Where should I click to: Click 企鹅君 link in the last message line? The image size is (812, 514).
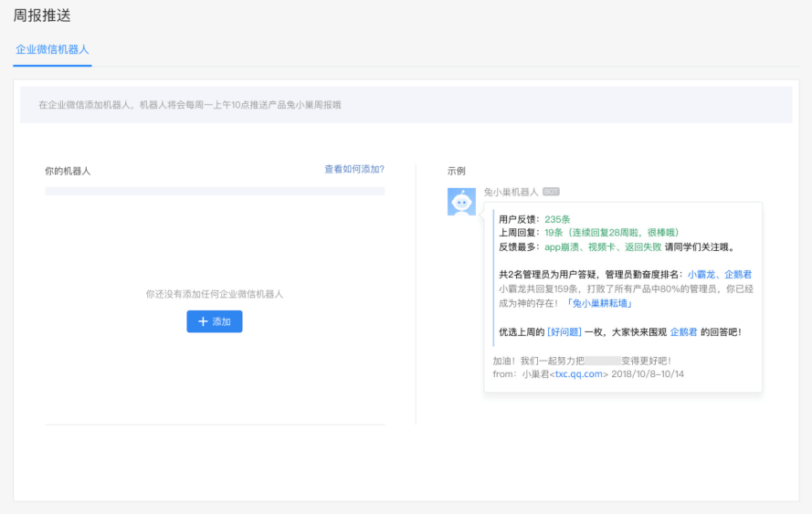683,332
